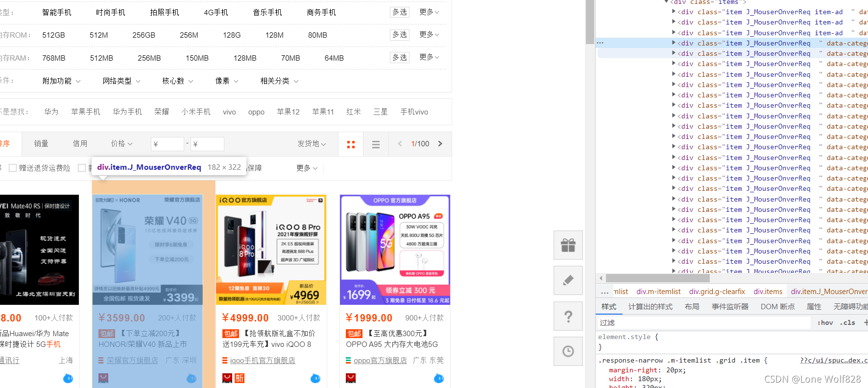Click the 包邮 badge on iQOO listing

[x=231, y=334]
